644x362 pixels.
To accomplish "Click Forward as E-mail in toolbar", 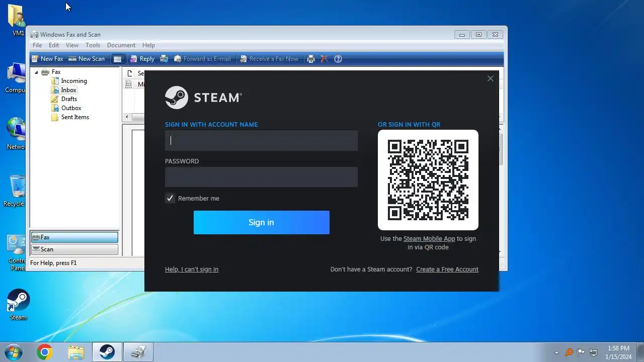I will tap(202, 59).
